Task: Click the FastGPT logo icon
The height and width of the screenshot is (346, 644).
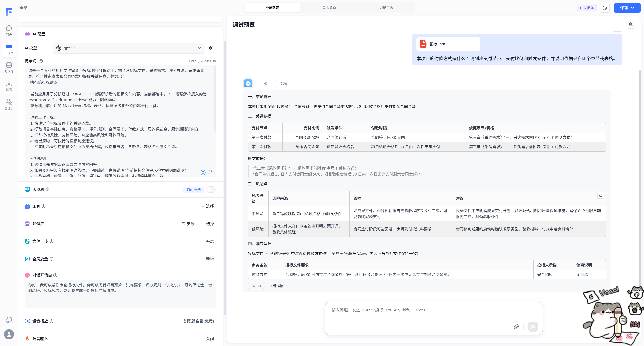Action: 9,12
